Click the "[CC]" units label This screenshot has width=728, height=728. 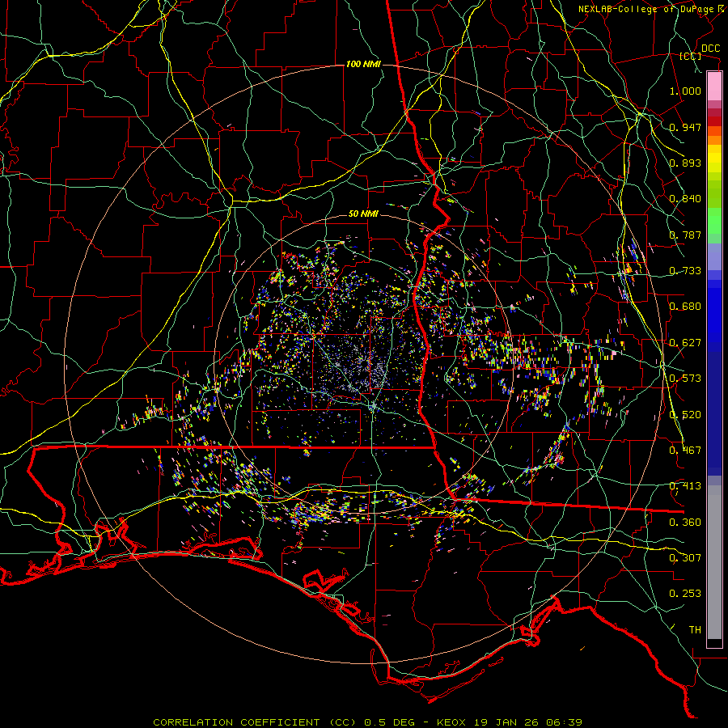coord(691,56)
